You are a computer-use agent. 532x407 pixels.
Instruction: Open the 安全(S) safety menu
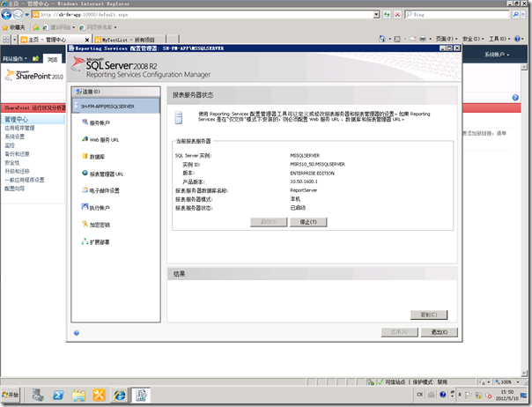pyautogui.click(x=473, y=39)
